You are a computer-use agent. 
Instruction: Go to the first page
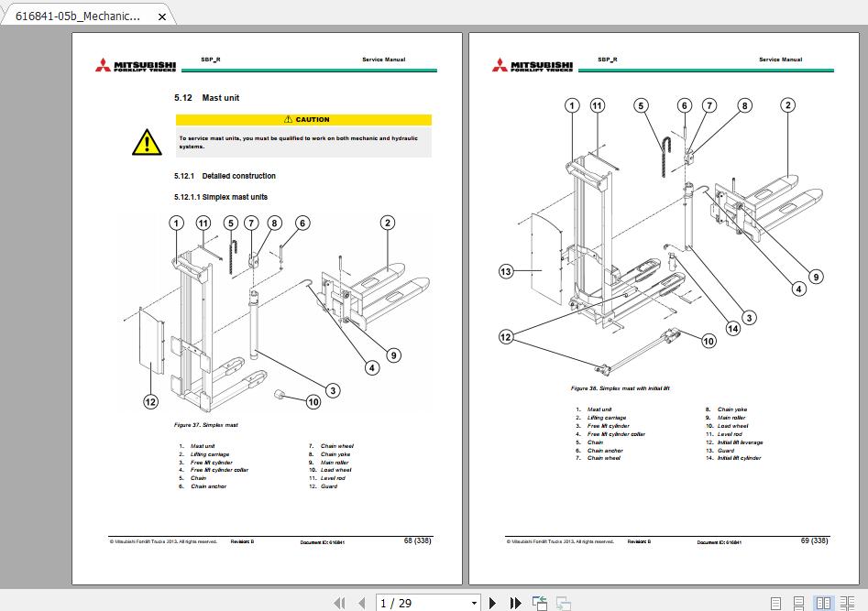tap(339, 604)
